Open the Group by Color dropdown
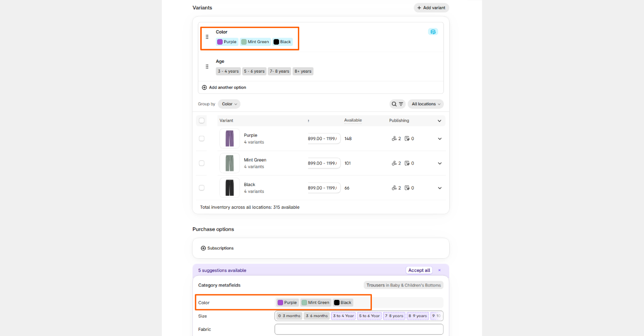644x336 pixels. 229,104
